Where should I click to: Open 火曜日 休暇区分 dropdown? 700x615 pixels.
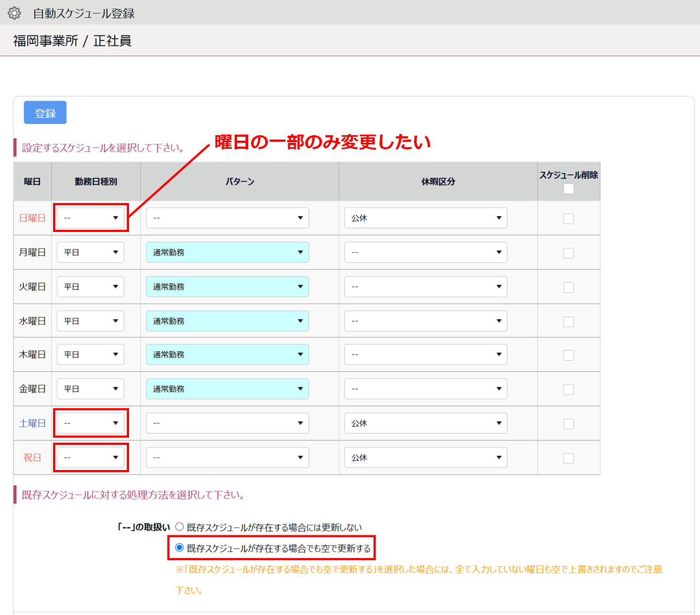pos(426,287)
